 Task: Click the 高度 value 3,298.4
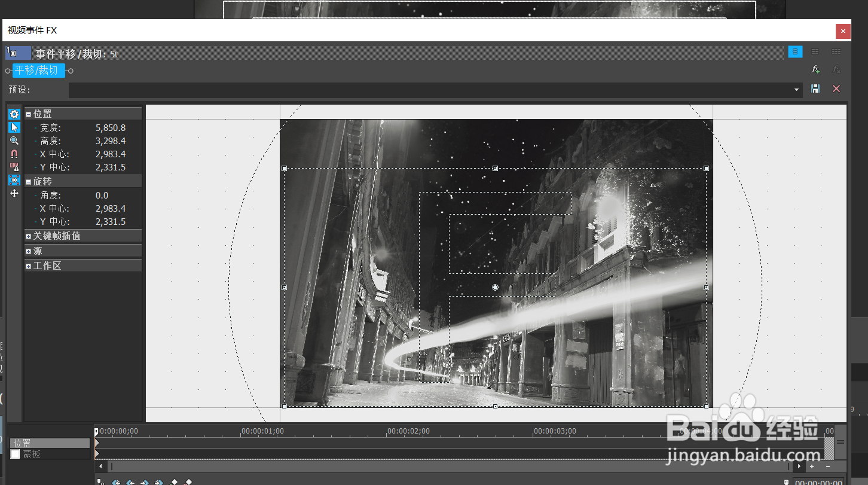click(x=111, y=141)
